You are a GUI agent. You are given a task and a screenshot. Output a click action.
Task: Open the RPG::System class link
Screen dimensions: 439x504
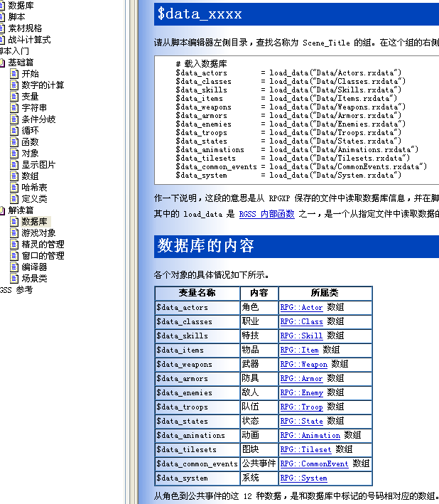click(x=303, y=478)
